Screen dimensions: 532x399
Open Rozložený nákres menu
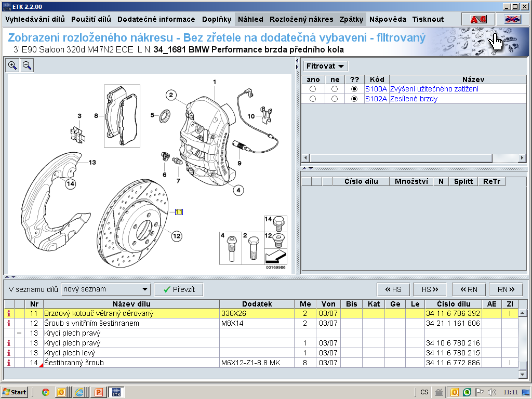[301, 19]
